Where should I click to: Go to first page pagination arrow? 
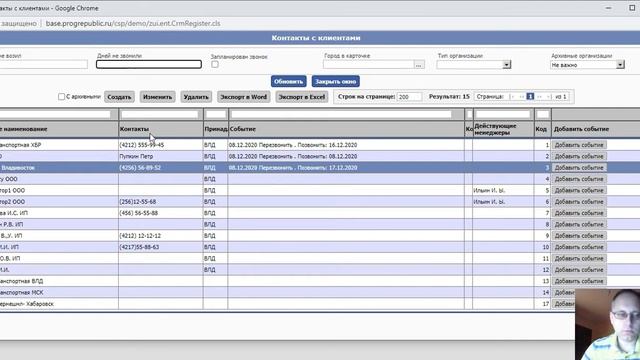(513, 97)
